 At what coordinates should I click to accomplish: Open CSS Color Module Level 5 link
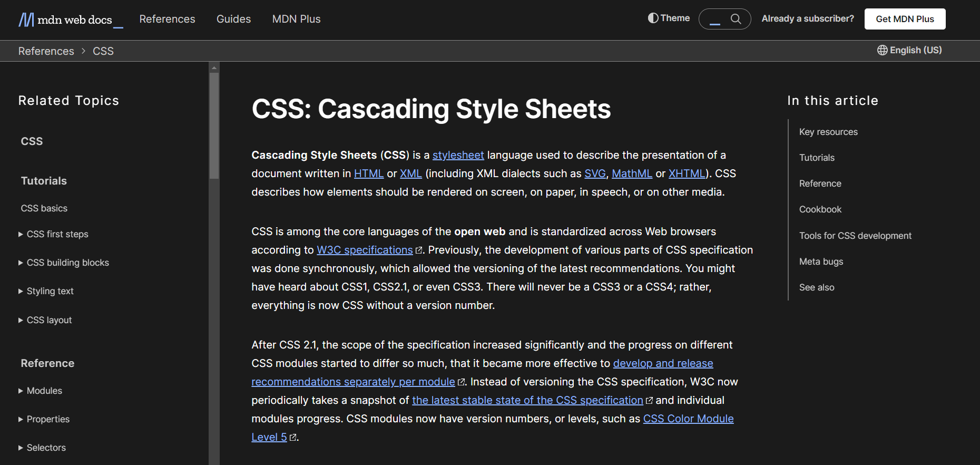688,419
